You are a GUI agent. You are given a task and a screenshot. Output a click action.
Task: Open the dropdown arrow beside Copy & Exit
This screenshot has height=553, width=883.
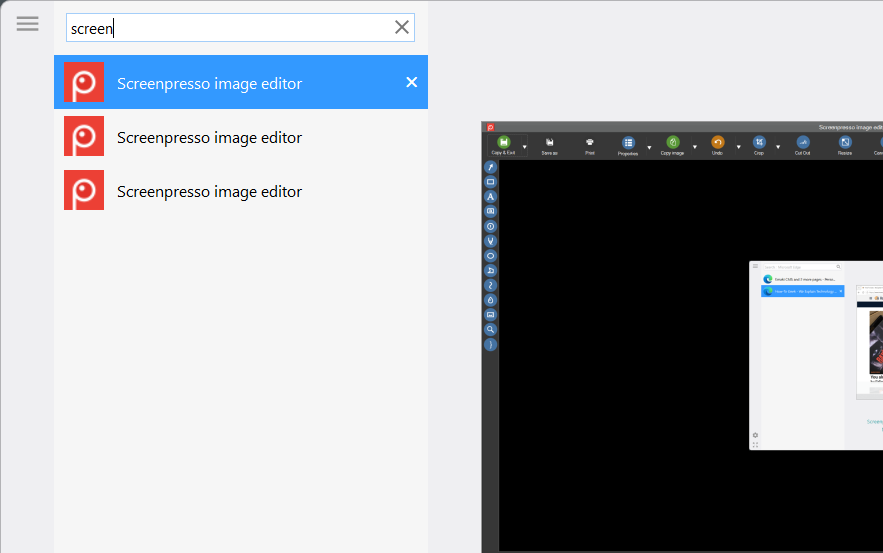tap(524, 147)
